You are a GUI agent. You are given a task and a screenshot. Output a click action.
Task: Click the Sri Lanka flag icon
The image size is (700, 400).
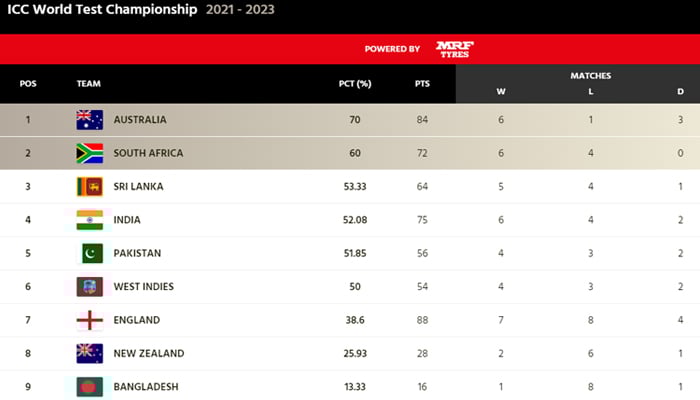90,187
